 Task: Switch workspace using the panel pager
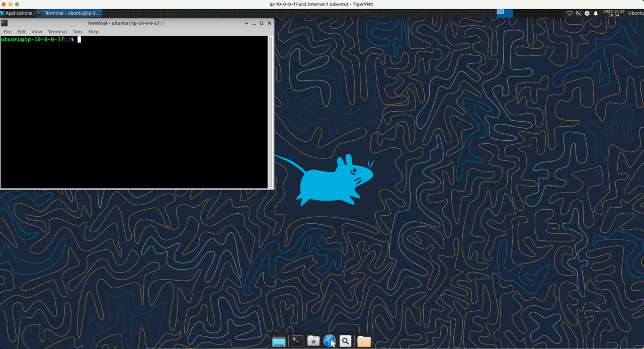click(504, 13)
